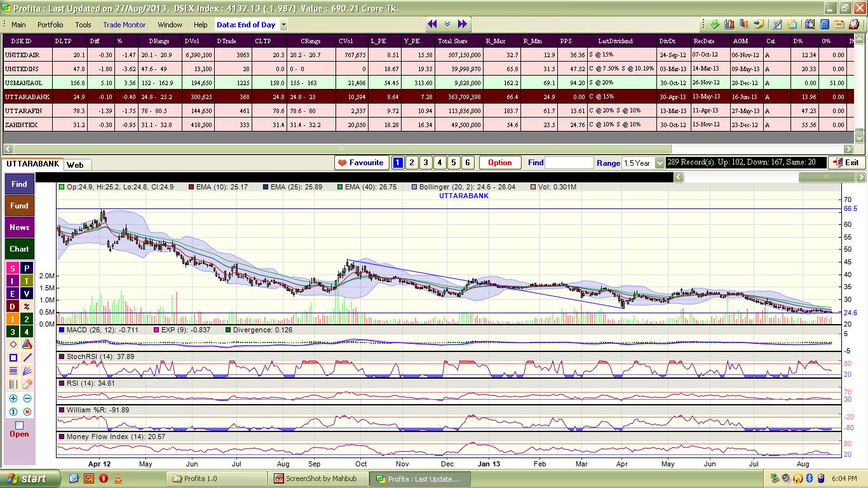868x488 pixels.
Task: Select the horizontal lines drawing tool
Action: pyautogui.click(x=13, y=371)
